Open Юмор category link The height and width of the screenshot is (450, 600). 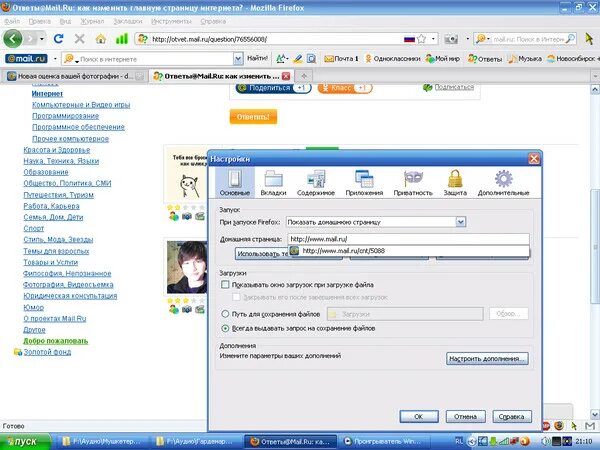click(x=33, y=307)
